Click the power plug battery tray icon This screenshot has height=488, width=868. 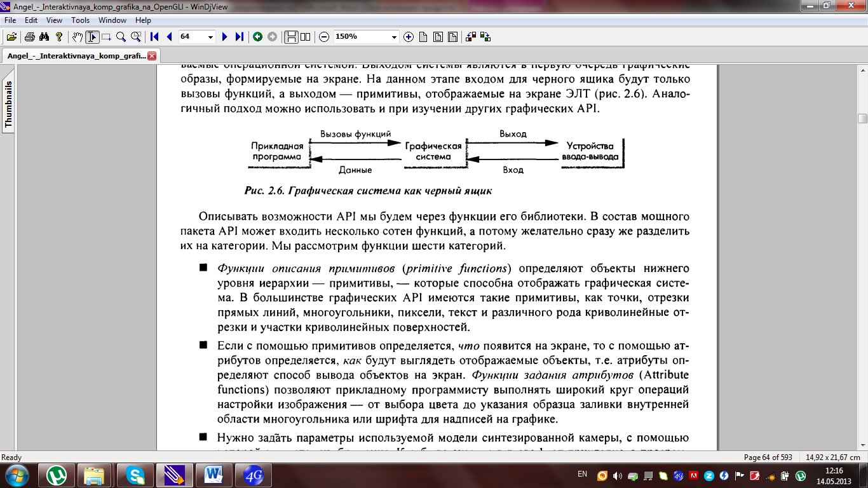pos(786,475)
